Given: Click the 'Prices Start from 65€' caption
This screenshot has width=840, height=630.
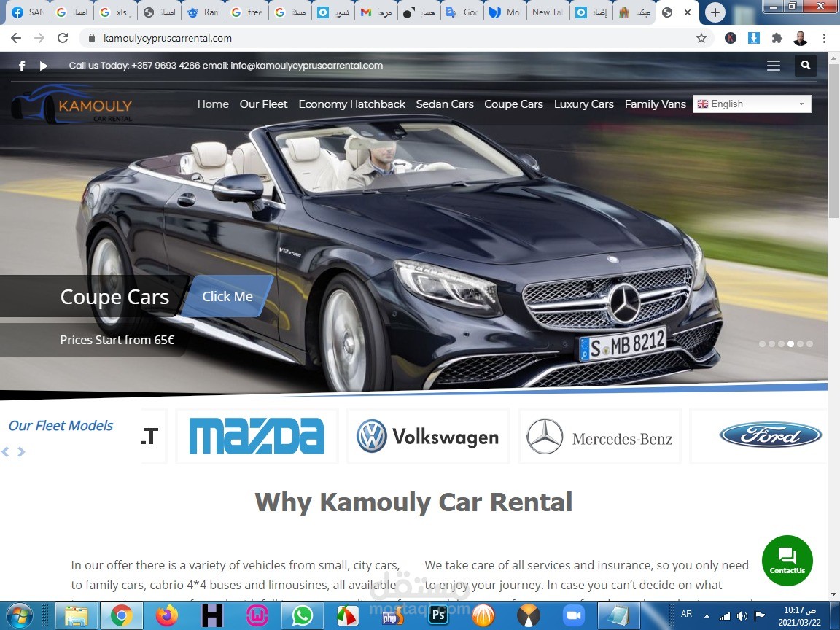Looking at the screenshot, I should coord(117,340).
